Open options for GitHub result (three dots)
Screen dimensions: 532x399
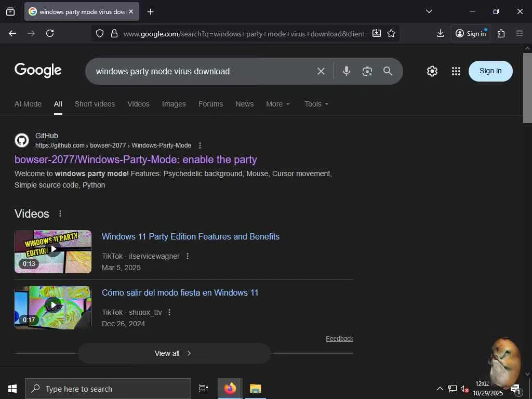point(200,145)
